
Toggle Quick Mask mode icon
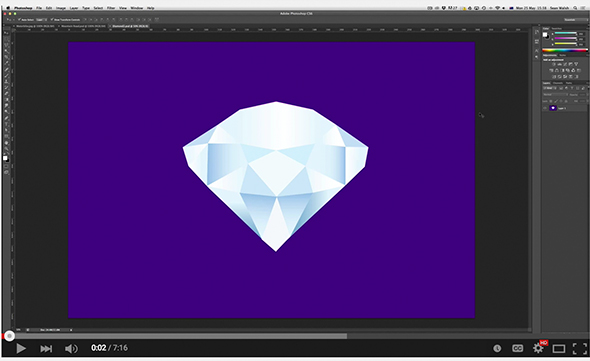point(6,166)
